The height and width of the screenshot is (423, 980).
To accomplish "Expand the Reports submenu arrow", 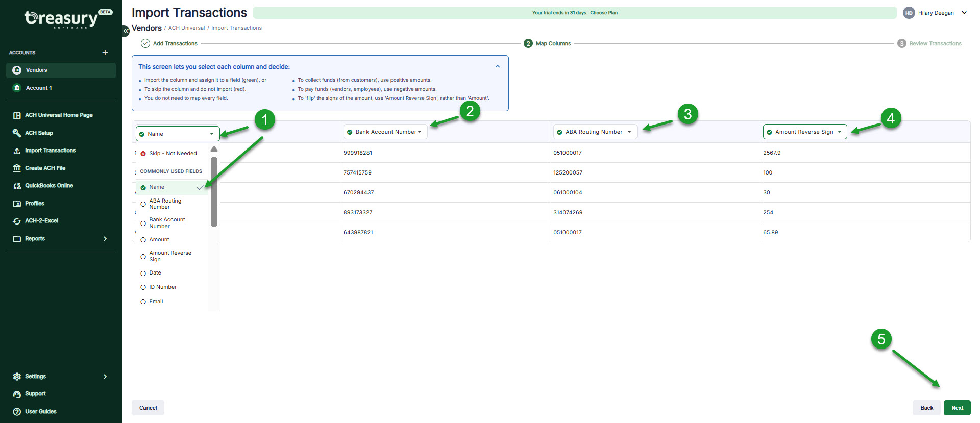I will click(x=105, y=239).
